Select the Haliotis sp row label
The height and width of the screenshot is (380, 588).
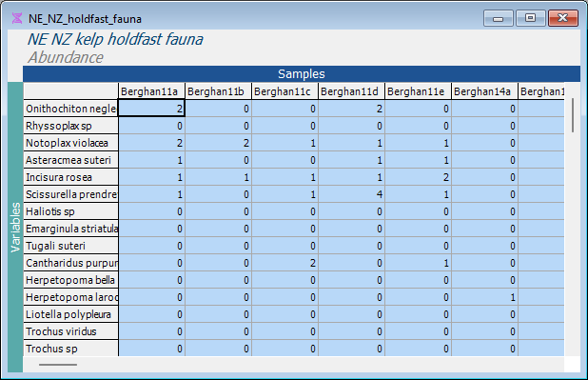tap(70, 211)
